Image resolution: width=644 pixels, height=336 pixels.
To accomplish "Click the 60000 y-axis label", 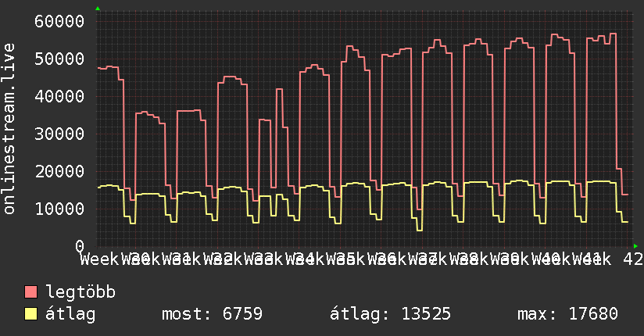I will (x=59, y=21).
